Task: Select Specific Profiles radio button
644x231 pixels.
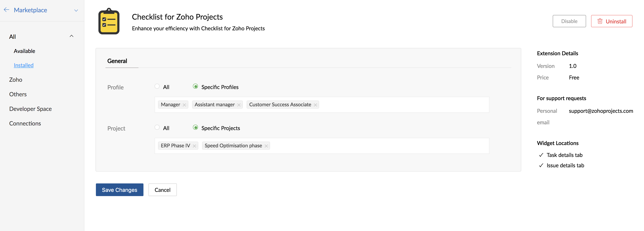Action: [195, 86]
